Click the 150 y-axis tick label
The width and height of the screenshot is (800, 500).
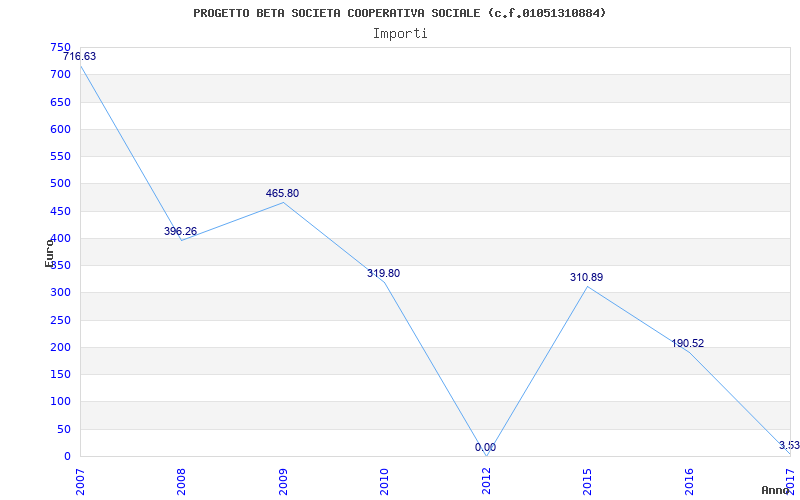[60, 374]
